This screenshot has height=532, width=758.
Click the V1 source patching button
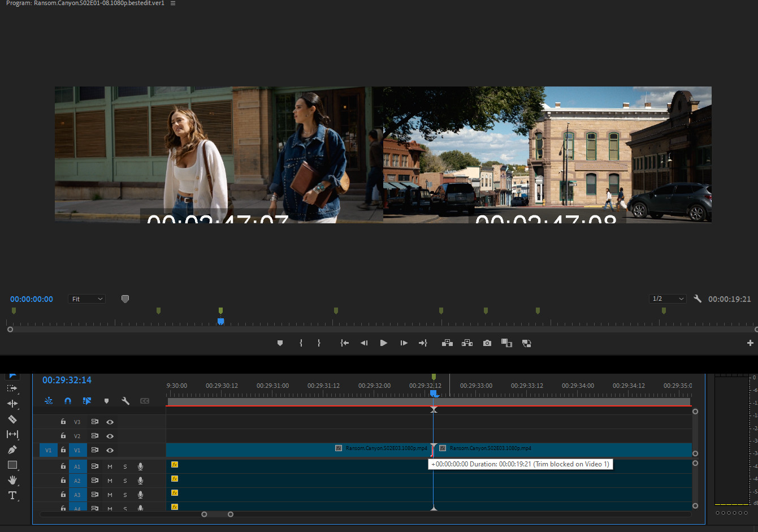(x=48, y=450)
